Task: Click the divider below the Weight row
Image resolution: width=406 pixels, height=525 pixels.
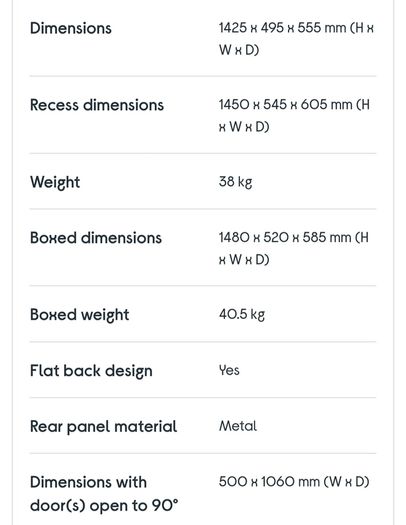Action: click(x=203, y=209)
